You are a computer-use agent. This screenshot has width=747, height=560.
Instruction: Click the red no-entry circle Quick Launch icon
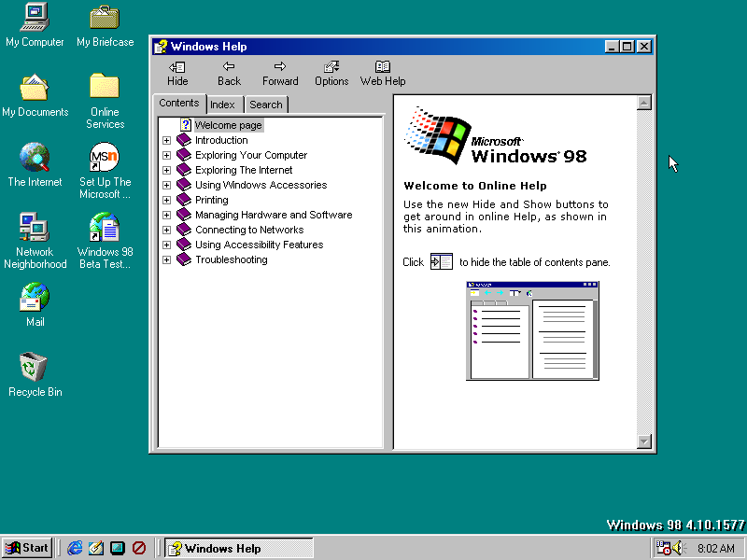[138, 548]
